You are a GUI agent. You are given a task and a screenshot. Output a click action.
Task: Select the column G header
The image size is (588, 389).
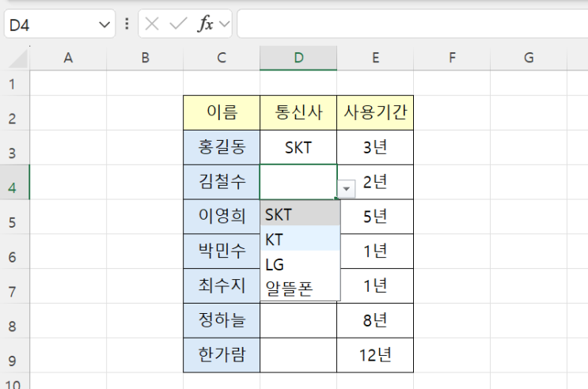(529, 57)
